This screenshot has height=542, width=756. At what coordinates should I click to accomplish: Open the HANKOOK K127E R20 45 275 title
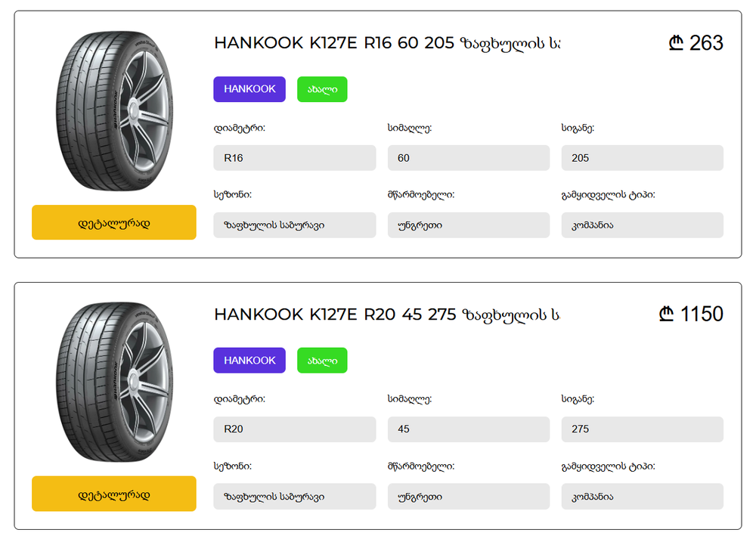[387, 314]
